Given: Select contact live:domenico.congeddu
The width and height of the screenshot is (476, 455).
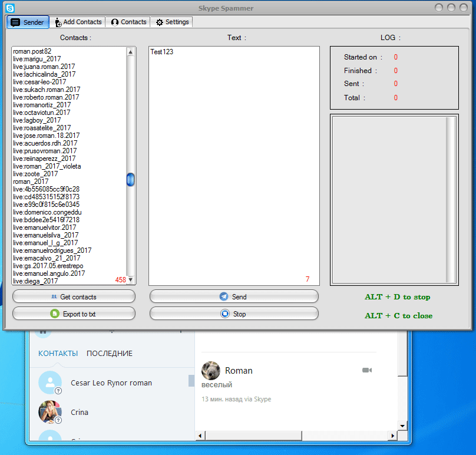Looking at the screenshot, I should click(47, 212).
